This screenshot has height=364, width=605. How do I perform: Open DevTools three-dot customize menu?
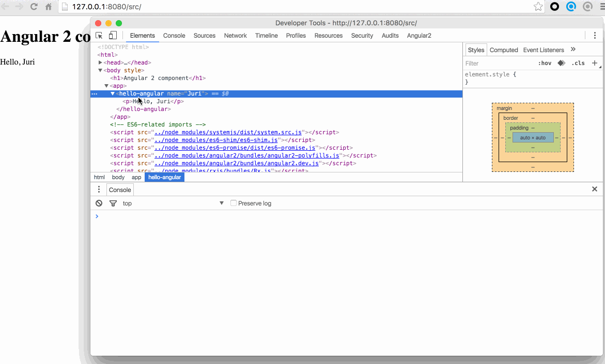click(595, 36)
